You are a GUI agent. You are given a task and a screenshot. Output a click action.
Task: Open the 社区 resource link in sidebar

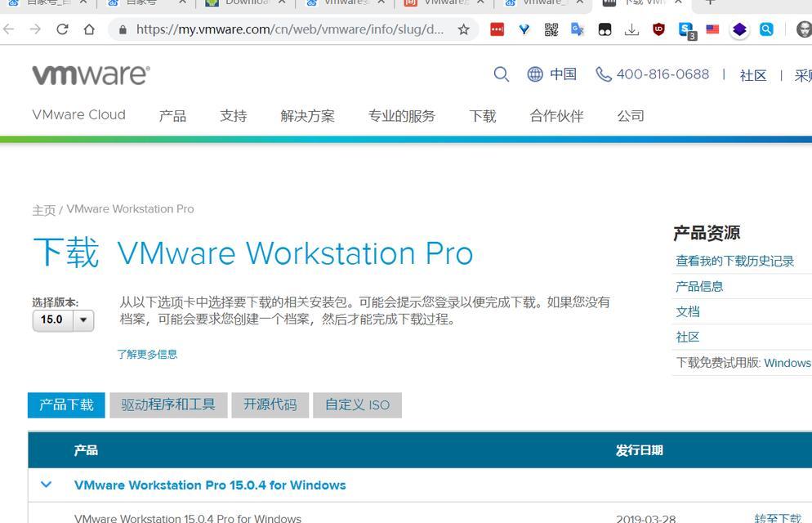[x=688, y=337]
